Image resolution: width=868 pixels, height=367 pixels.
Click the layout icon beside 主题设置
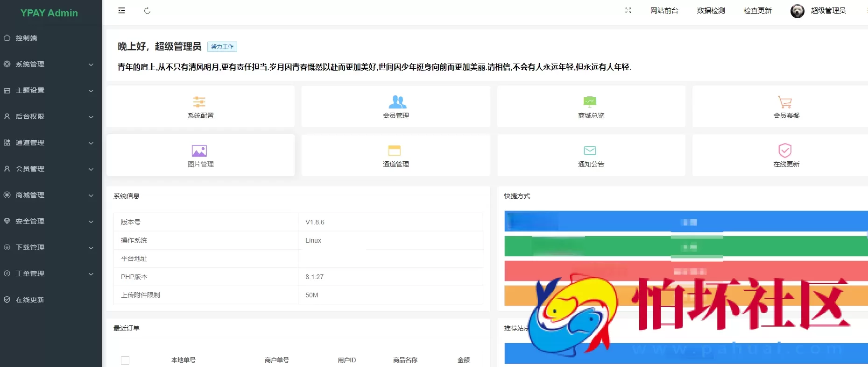pos(7,90)
